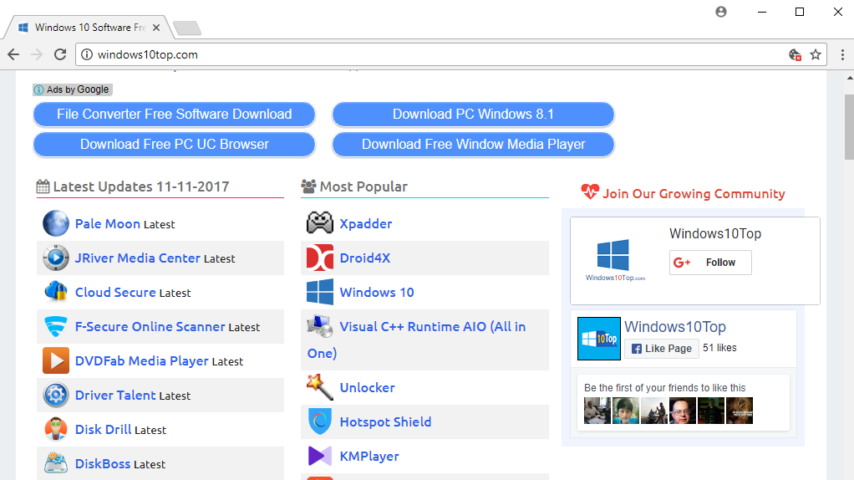The image size is (854, 480).
Task: Click the Google+ Follow button
Action: 710,263
